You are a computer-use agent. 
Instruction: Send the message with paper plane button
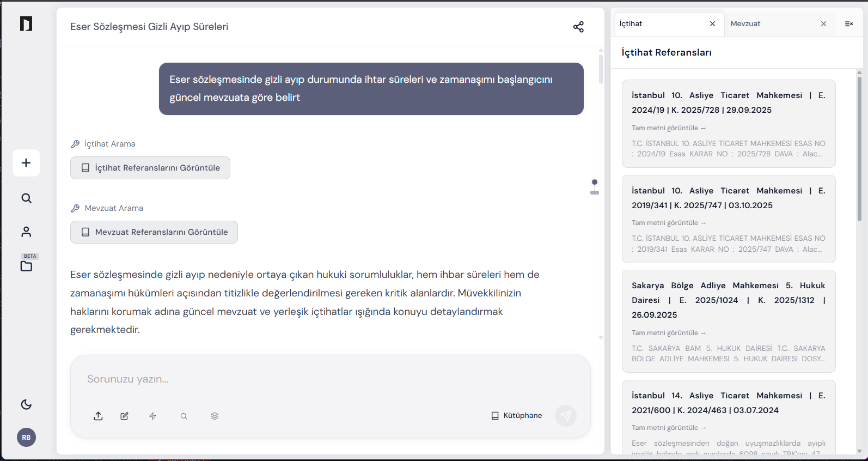coord(566,416)
